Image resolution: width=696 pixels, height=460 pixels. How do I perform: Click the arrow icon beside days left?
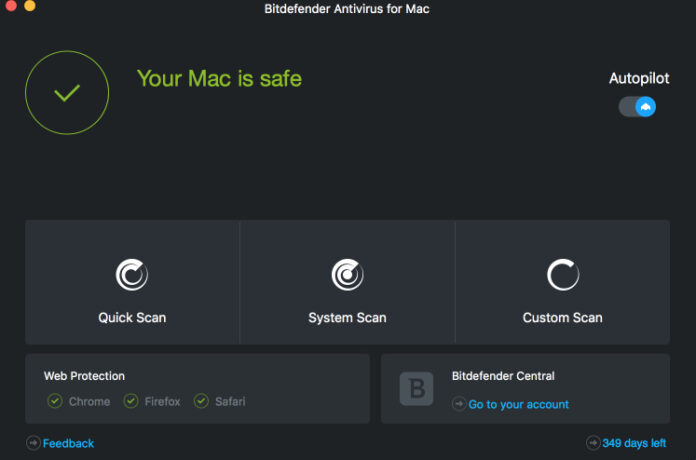(x=593, y=443)
